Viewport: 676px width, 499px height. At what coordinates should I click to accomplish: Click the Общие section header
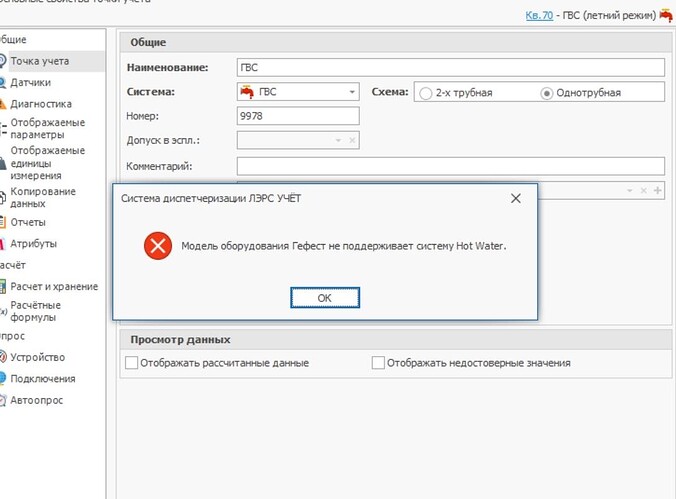coord(396,42)
